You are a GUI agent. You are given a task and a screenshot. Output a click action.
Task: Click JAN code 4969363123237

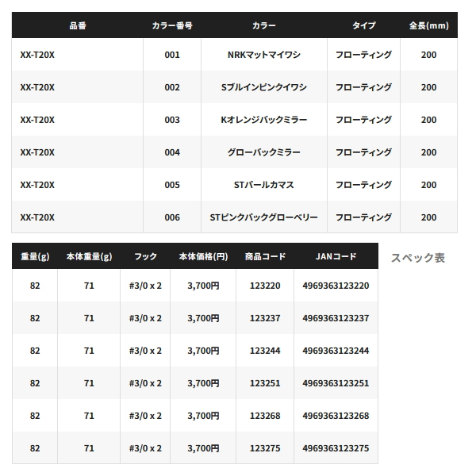pos(336,318)
